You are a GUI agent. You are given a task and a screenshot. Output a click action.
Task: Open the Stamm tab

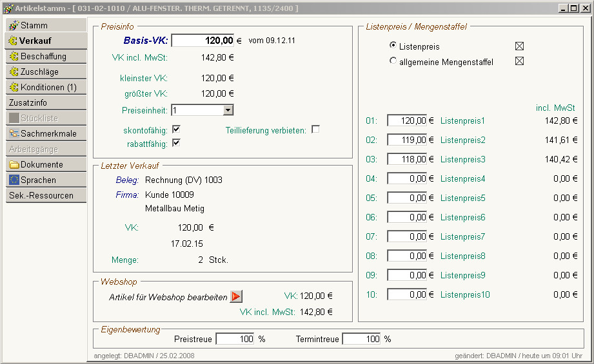pyautogui.click(x=46, y=25)
